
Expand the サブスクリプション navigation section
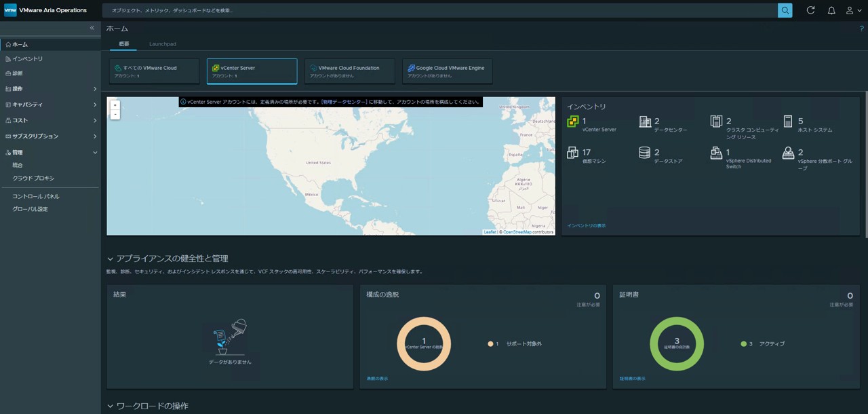click(95, 136)
